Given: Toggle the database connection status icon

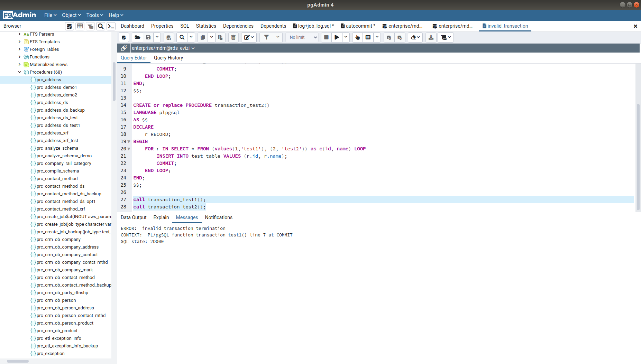Looking at the screenshot, I should pos(124,48).
